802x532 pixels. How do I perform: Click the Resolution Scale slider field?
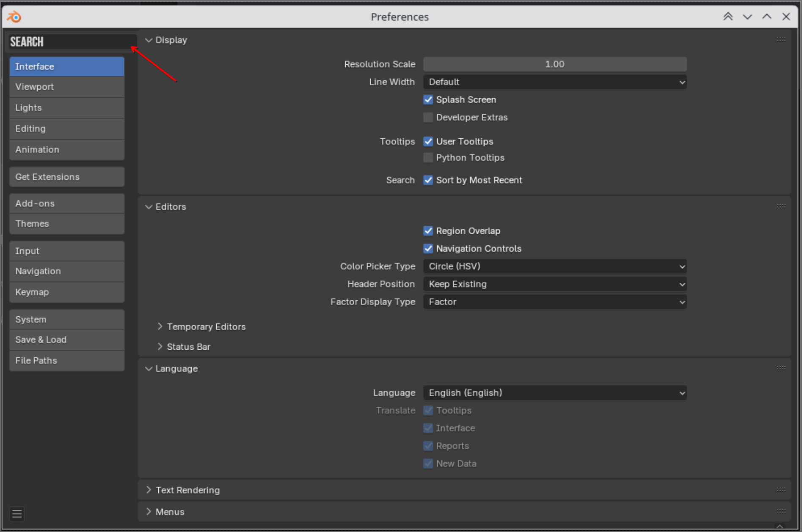coord(555,64)
